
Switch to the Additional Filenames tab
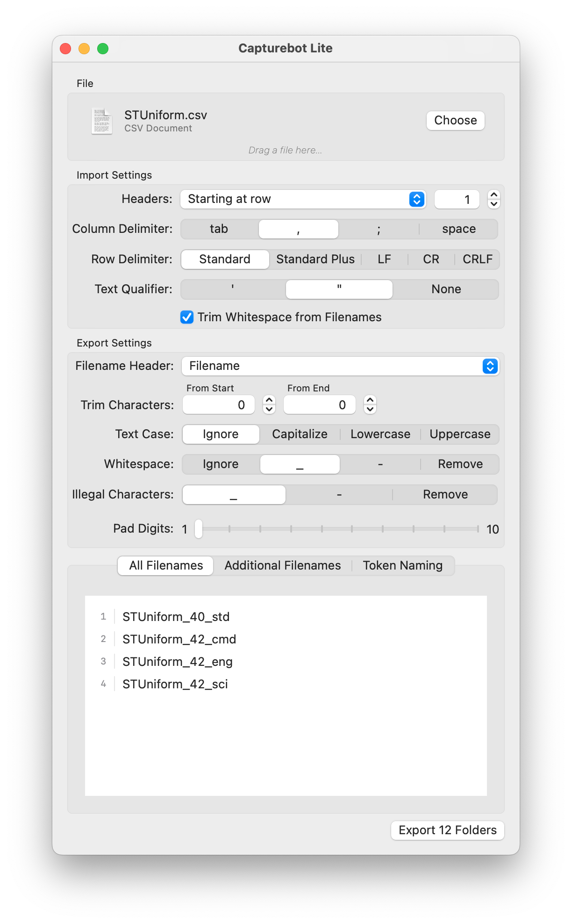(x=282, y=566)
